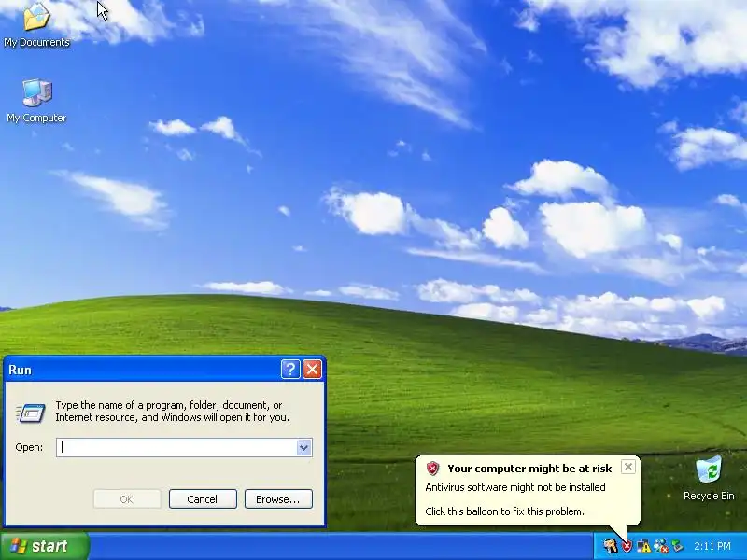Dismiss the security balloon with its X
The width and height of the screenshot is (747, 560).
[628, 467]
